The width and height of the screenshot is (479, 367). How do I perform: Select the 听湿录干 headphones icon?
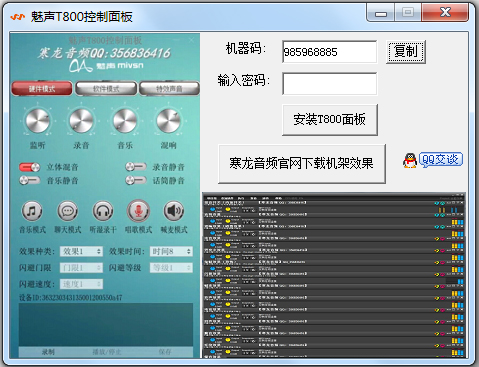tap(103, 211)
